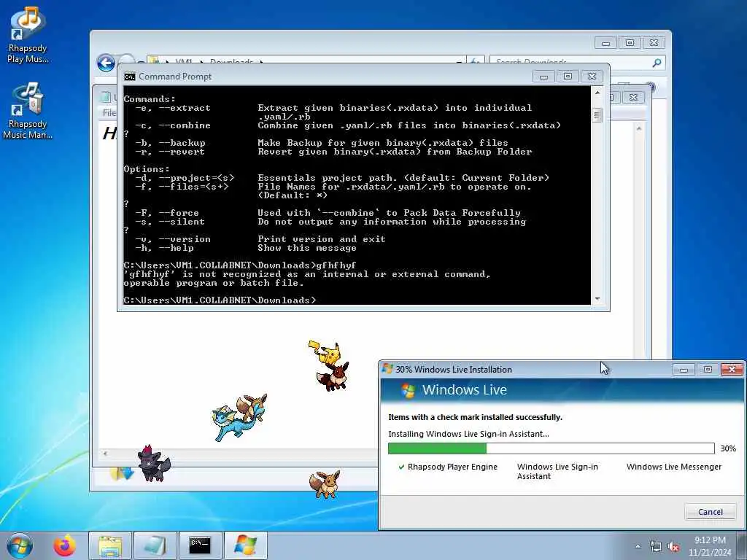
Task: Close the Windows Live Installation window
Action: coord(732,369)
